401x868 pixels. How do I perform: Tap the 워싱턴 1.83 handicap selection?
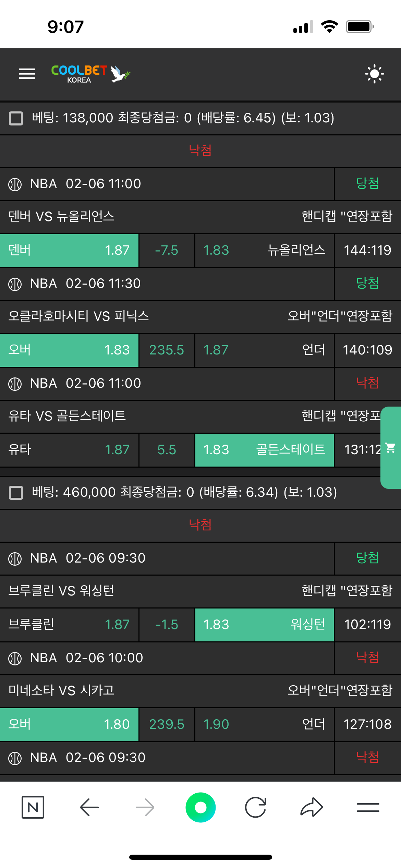click(x=264, y=625)
